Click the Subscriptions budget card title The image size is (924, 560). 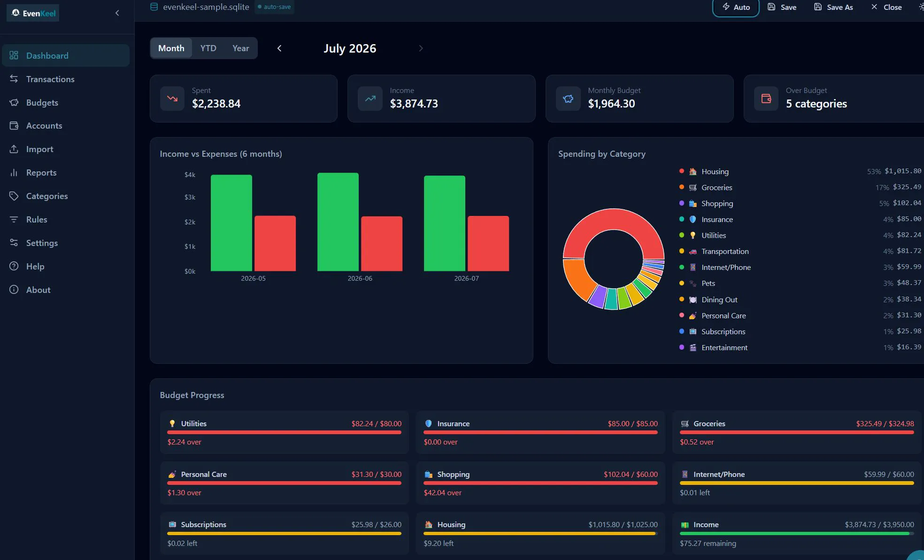203,524
